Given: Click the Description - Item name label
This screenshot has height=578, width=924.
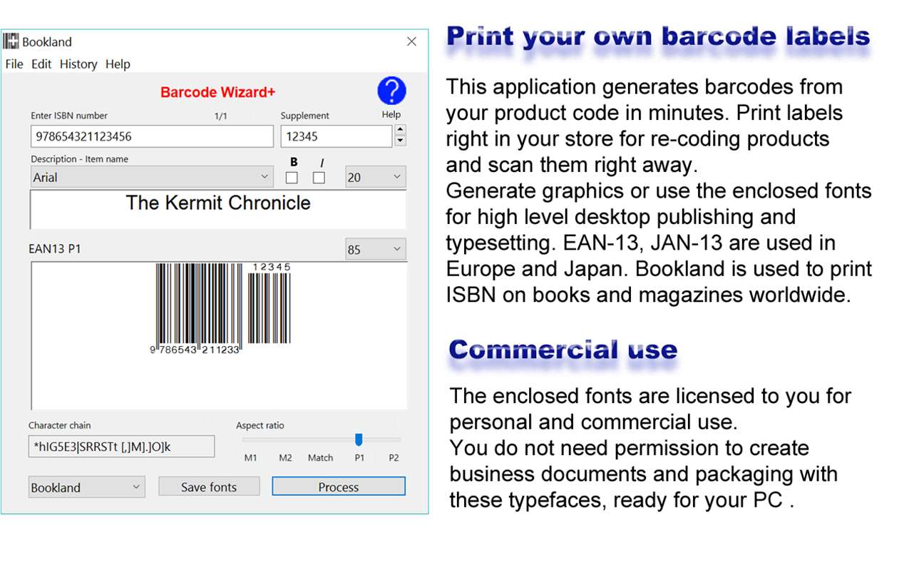Looking at the screenshot, I should [80, 159].
